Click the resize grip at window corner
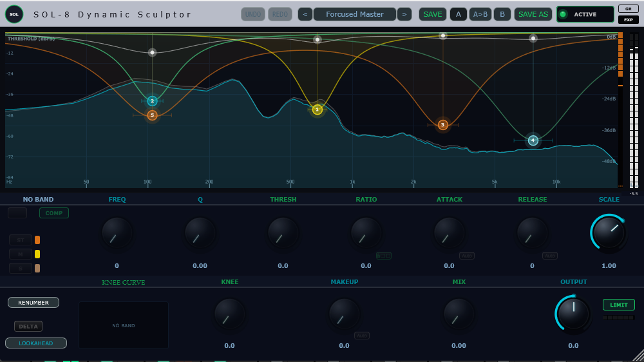Image resolution: width=644 pixels, height=362 pixels. point(638,356)
